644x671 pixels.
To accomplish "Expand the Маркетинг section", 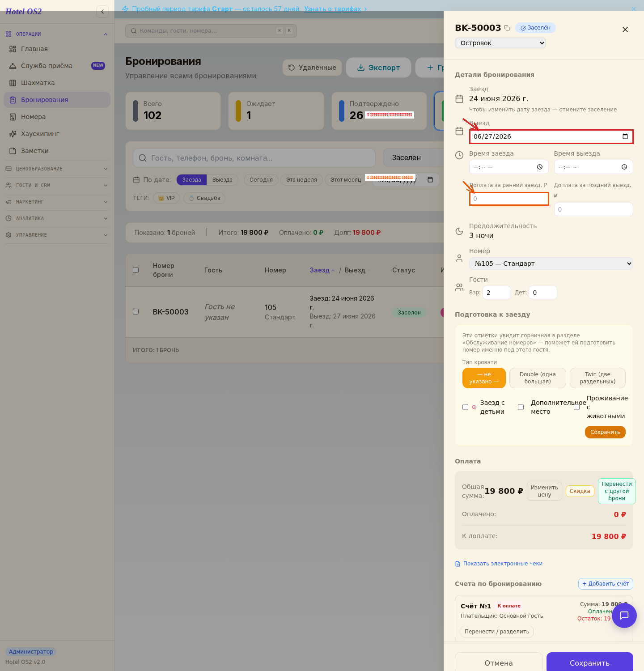I will [57, 202].
